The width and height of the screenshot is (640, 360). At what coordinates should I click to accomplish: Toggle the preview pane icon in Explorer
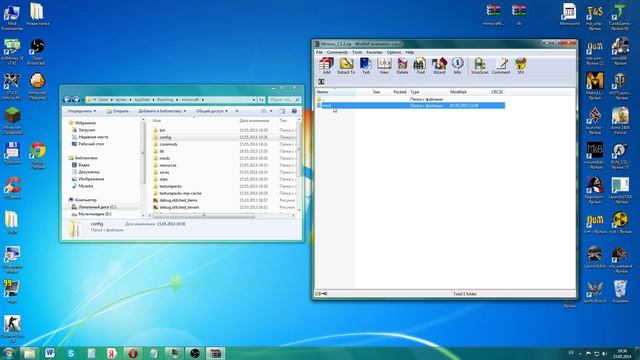point(282,111)
